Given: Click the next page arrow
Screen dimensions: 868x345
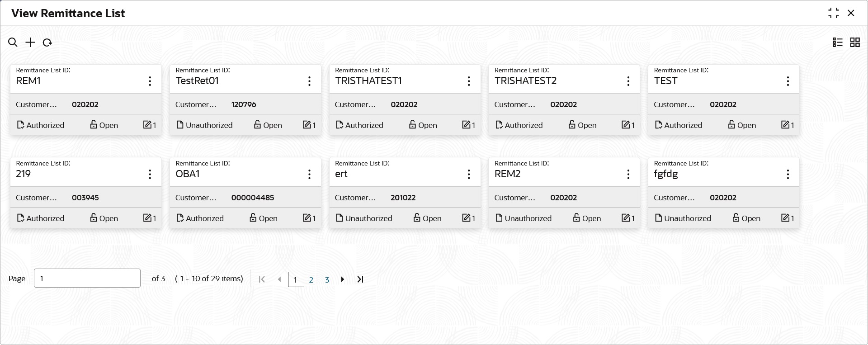Looking at the screenshot, I should coord(343,279).
